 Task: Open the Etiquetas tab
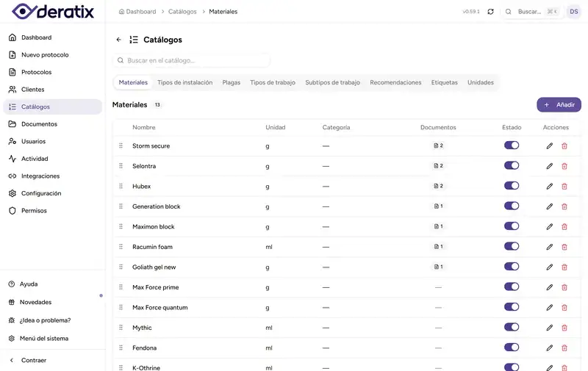tap(445, 82)
